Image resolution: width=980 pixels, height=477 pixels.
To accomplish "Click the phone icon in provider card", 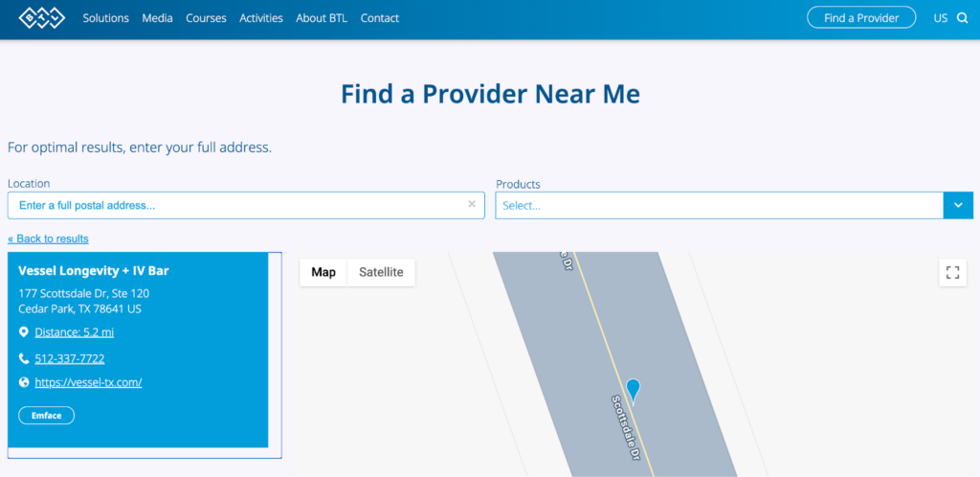I will [24, 359].
